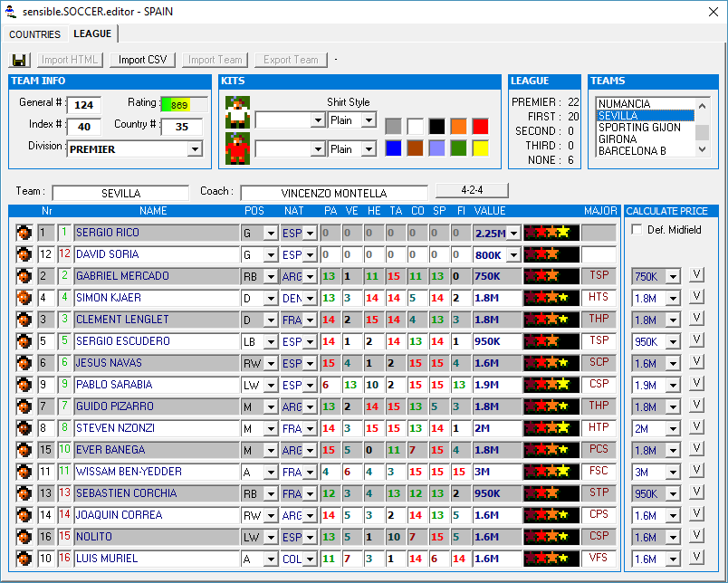The width and height of the screenshot is (728, 583).
Task: Pick the orange color swatch
Action: point(458,126)
